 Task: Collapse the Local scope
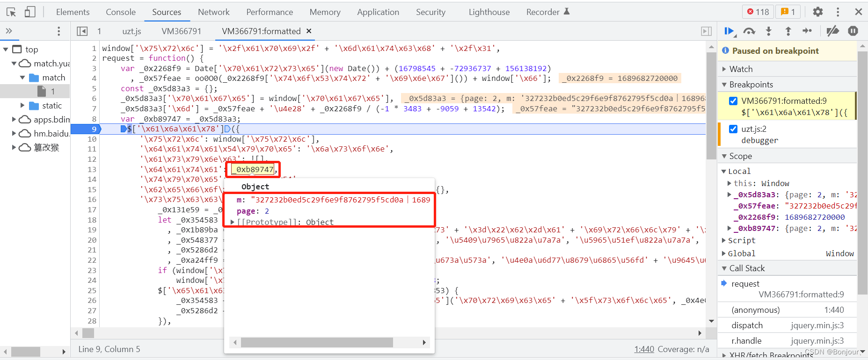pyautogui.click(x=724, y=172)
